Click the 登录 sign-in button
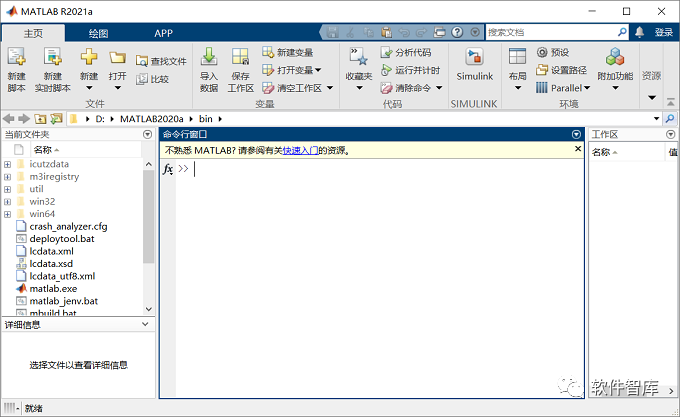 (664, 32)
